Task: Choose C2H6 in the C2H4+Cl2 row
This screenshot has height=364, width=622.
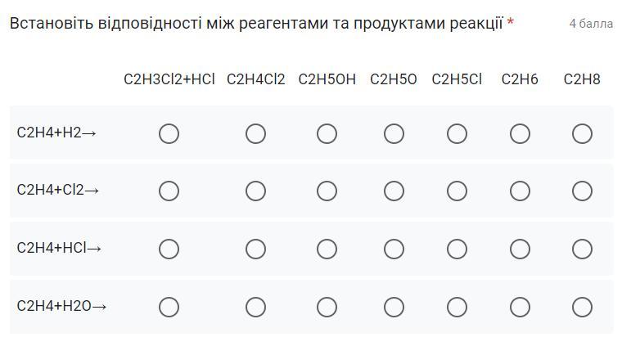Action: tap(520, 191)
